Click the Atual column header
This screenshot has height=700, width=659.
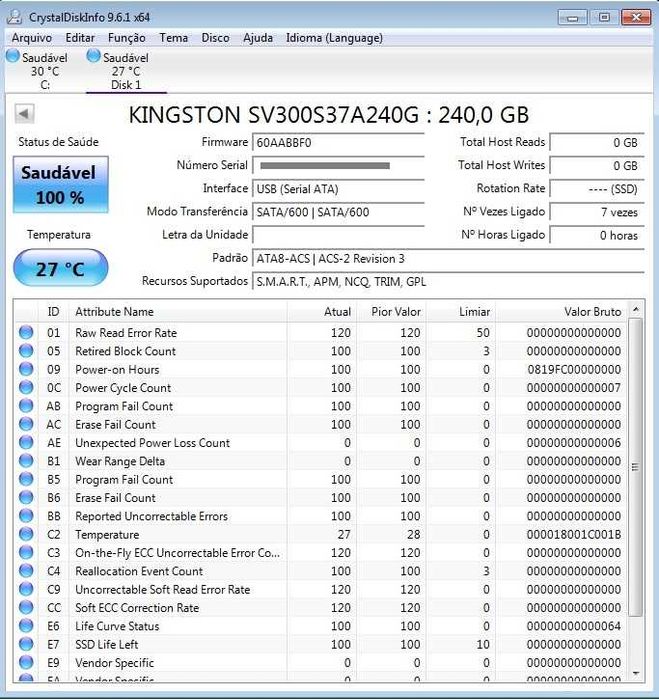pyautogui.click(x=321, y=312)
